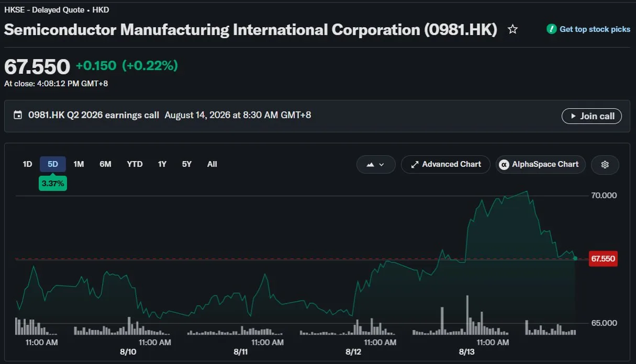The image size is (636, 364).
Task: Open Get top stock picks link
Action: [595, 29]
